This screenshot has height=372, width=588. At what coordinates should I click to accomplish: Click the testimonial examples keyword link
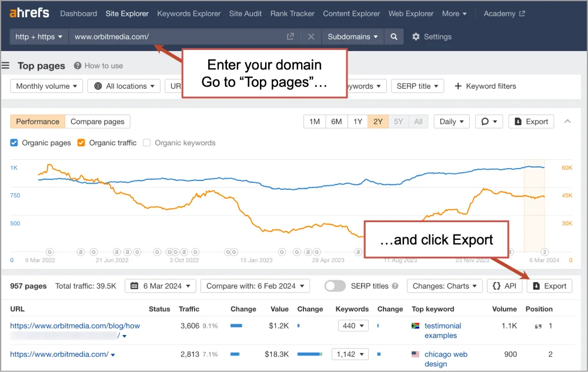(443, 330)
